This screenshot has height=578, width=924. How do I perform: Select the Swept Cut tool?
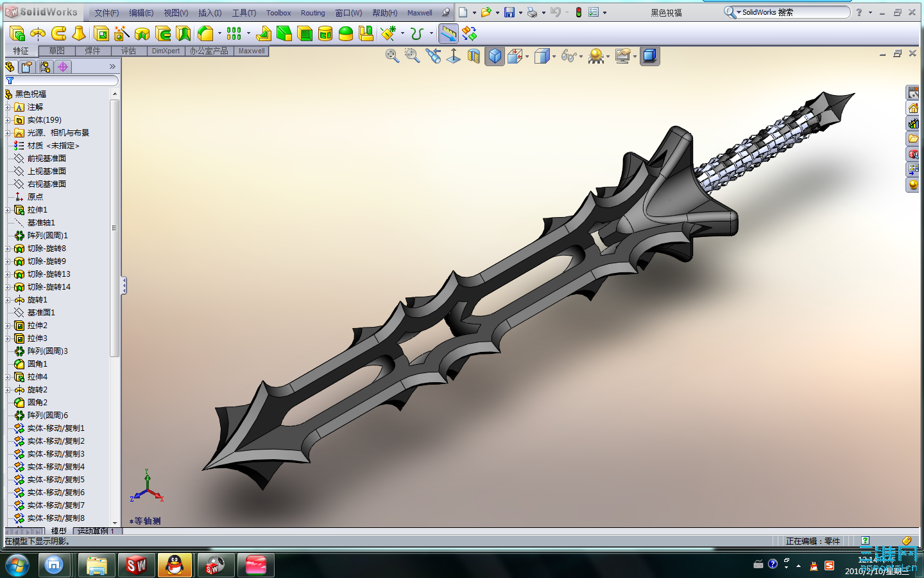(163, 33)
